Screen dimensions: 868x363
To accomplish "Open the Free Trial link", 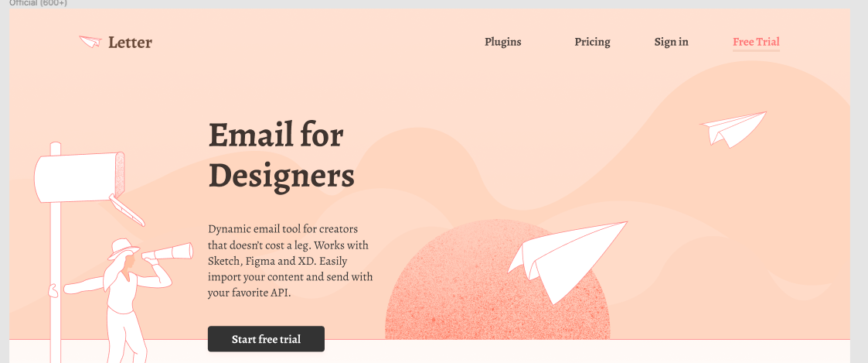I will (756, 42).
